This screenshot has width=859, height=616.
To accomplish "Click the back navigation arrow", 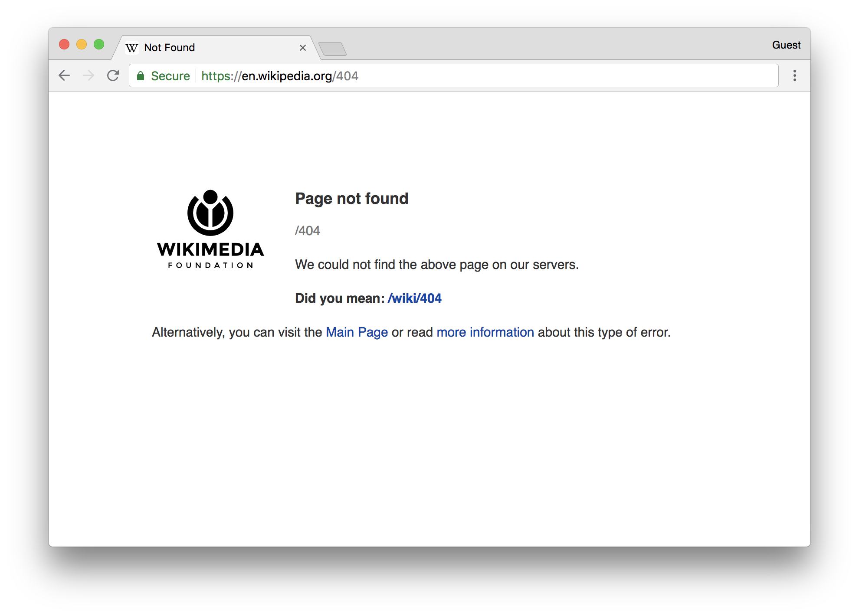I will [64, 75].
